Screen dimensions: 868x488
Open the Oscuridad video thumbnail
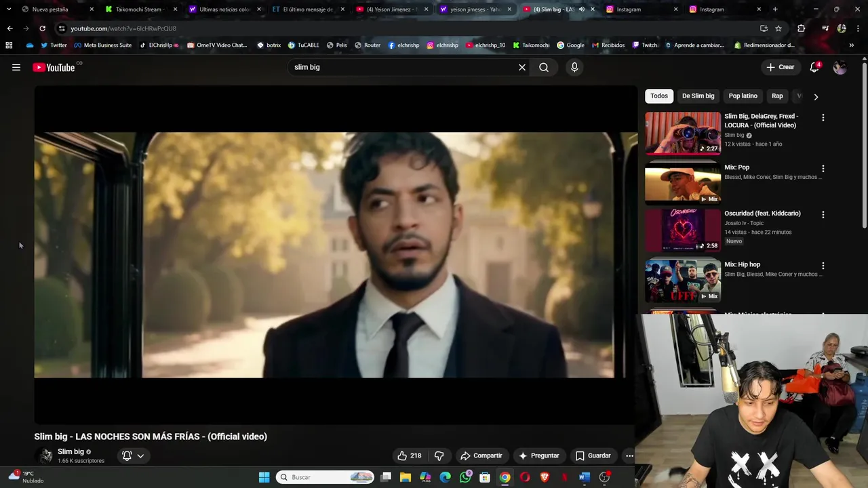click(683, 230)
